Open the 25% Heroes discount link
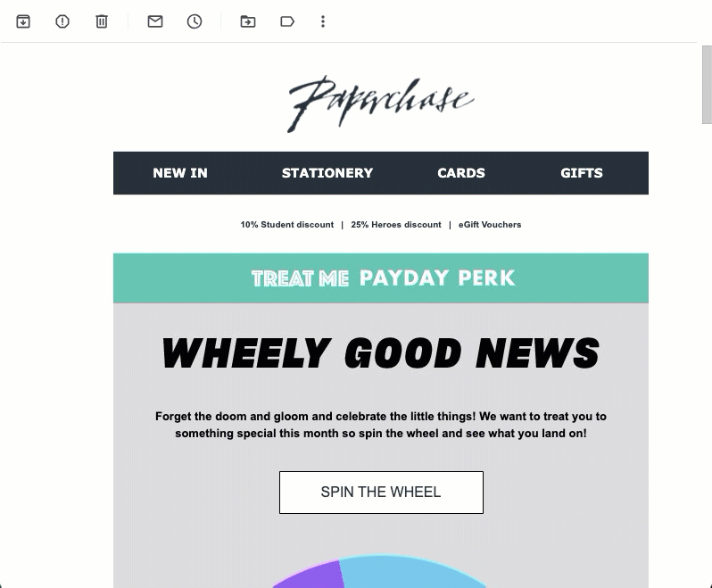The image size is (712, 588). [396, 225]
